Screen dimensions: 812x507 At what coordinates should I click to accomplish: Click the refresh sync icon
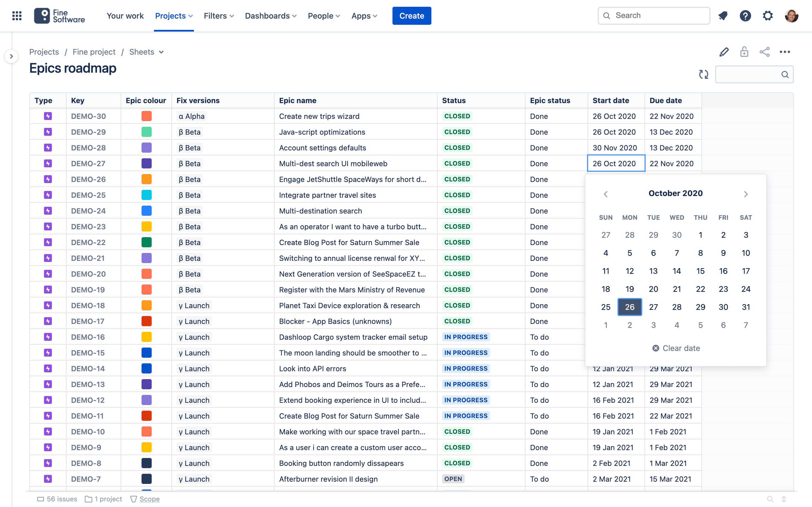point(704,74)
